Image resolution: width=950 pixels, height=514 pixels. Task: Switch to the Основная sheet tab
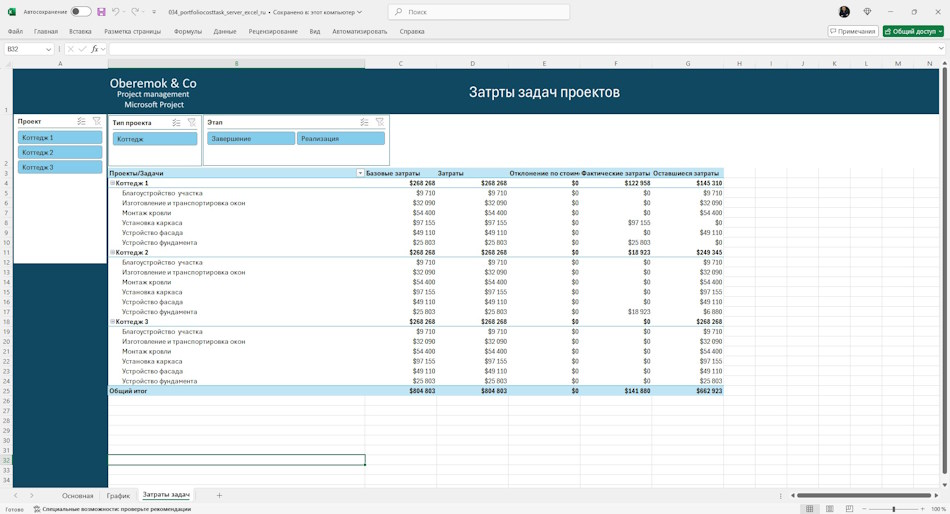[78, 495]
